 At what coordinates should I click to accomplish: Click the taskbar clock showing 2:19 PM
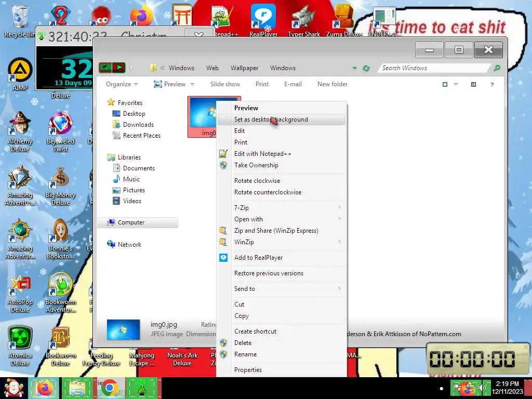pos(507,388)
